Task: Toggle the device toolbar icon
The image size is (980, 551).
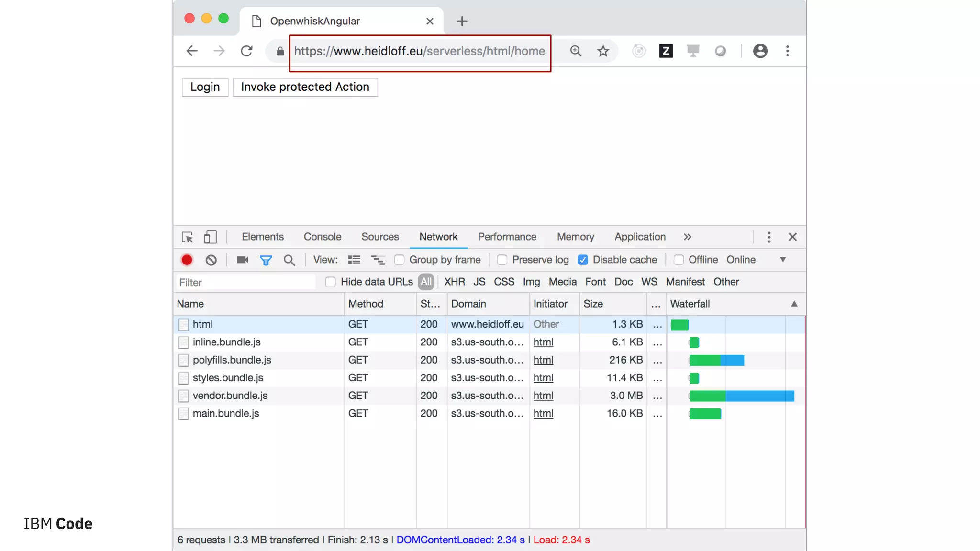Action: [210, 237]
